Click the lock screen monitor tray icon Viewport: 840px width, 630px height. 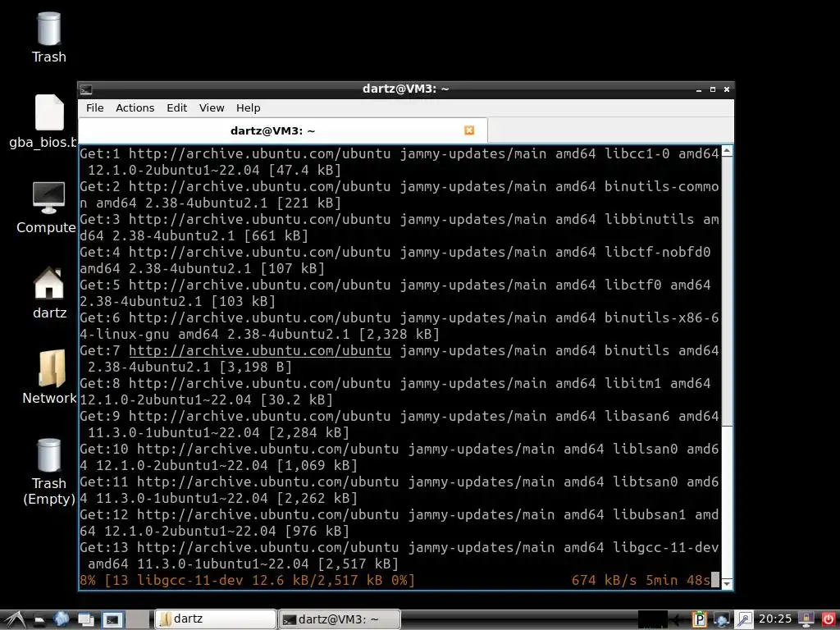pyautogui.click(x=806, y=619)
